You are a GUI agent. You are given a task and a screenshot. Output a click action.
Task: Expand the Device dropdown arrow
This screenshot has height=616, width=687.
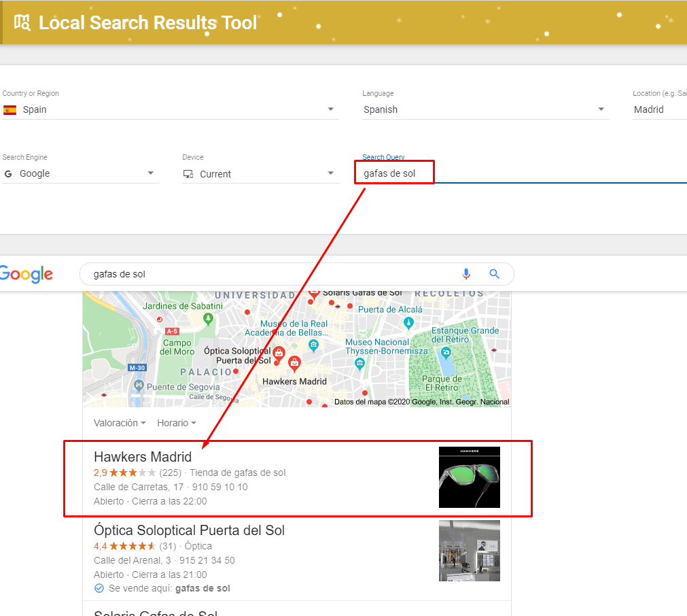(x=331, y=173)
